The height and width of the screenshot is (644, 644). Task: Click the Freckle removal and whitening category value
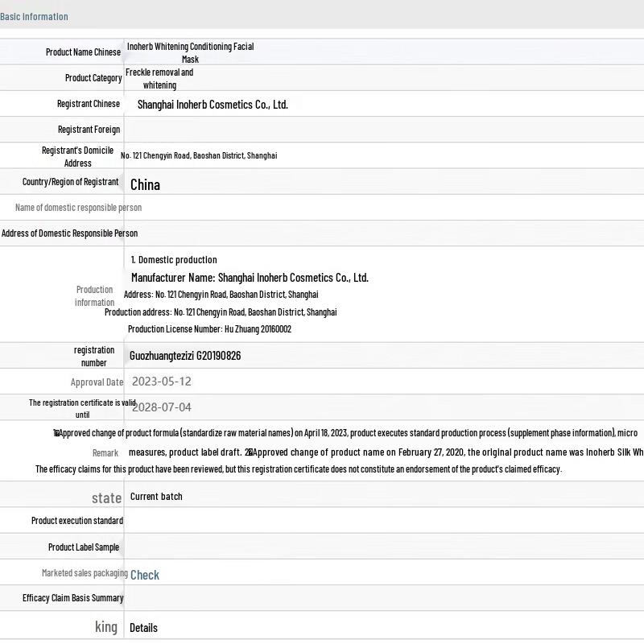159,78
